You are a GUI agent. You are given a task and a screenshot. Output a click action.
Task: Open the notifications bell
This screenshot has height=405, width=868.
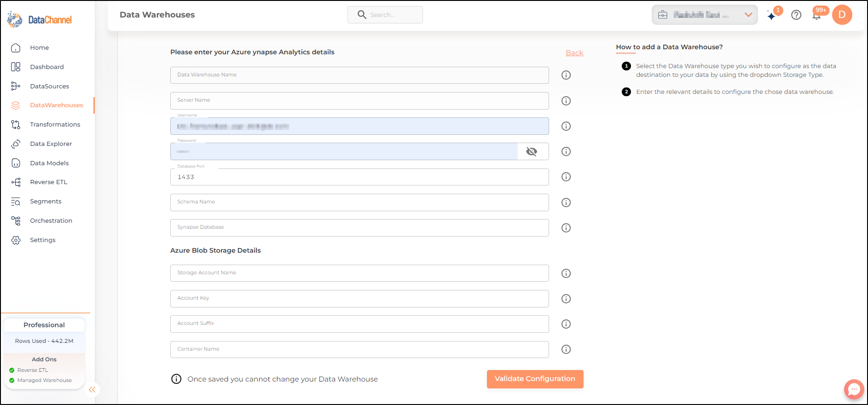click(x=817, y=15)
